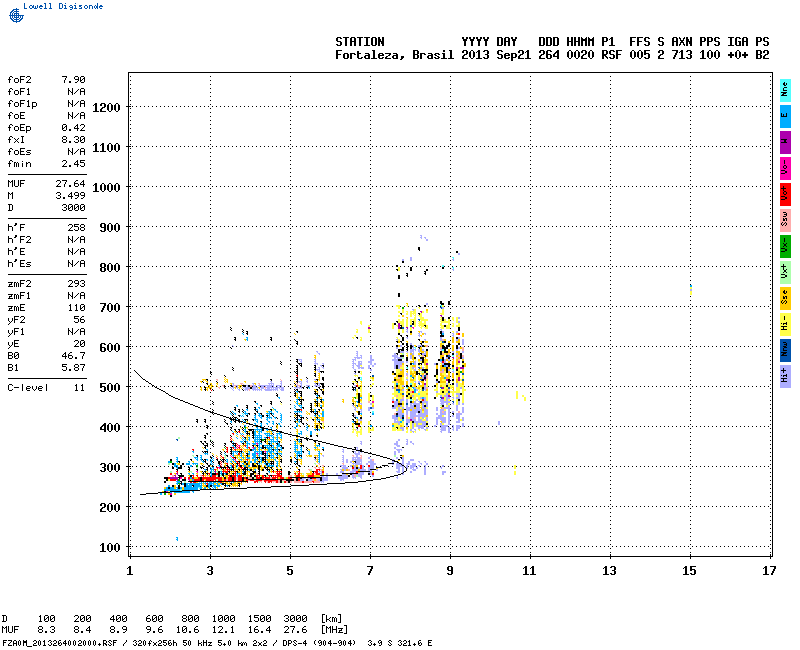
Task: Click the date 2013 Sep21 in header
Action: point(496,55)
